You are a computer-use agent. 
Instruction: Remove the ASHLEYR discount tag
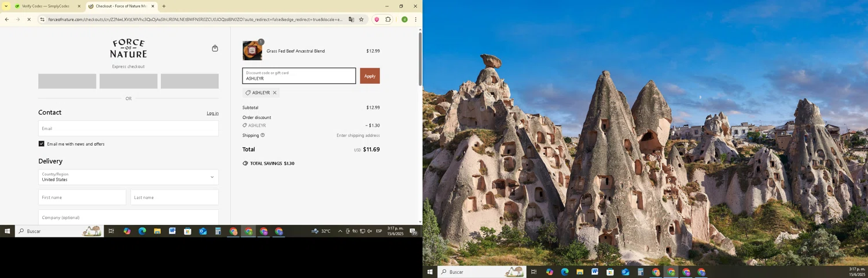tap(274, 92)
